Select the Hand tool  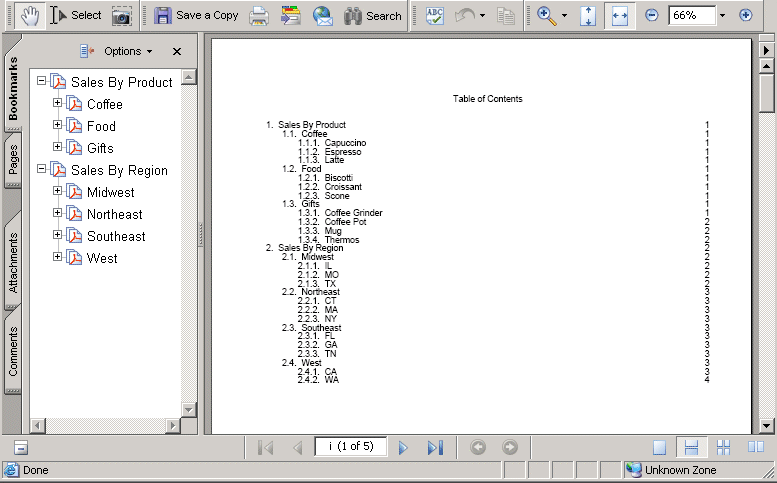[x=30, y=15]
